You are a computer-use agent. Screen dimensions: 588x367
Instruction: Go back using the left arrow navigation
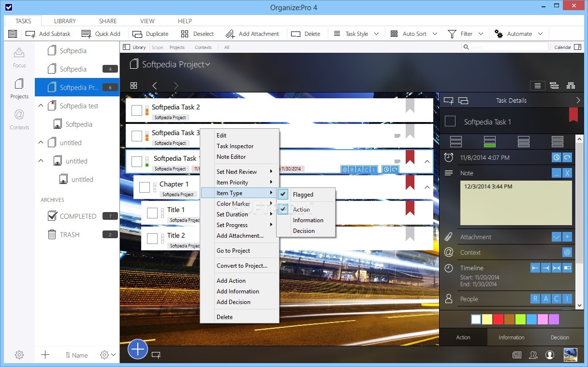[155, 86]
